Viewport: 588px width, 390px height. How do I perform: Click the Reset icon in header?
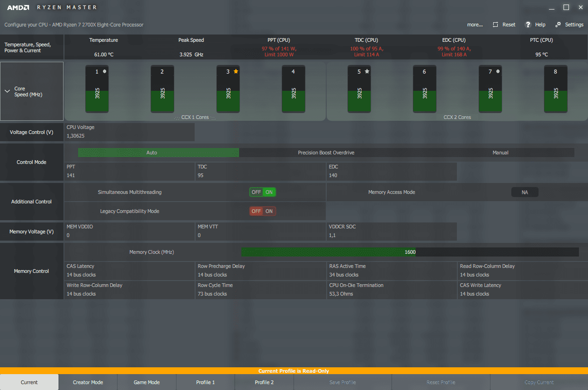495,25
